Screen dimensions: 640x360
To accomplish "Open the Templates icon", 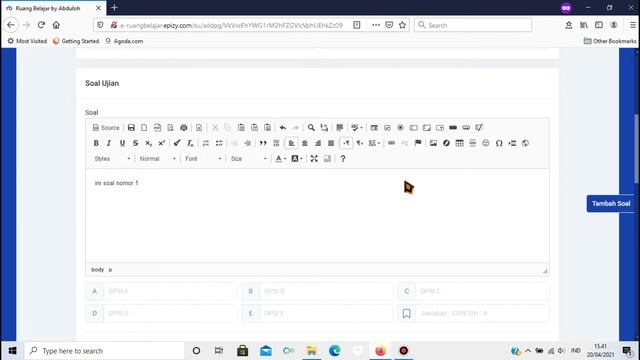I will 199,128.
